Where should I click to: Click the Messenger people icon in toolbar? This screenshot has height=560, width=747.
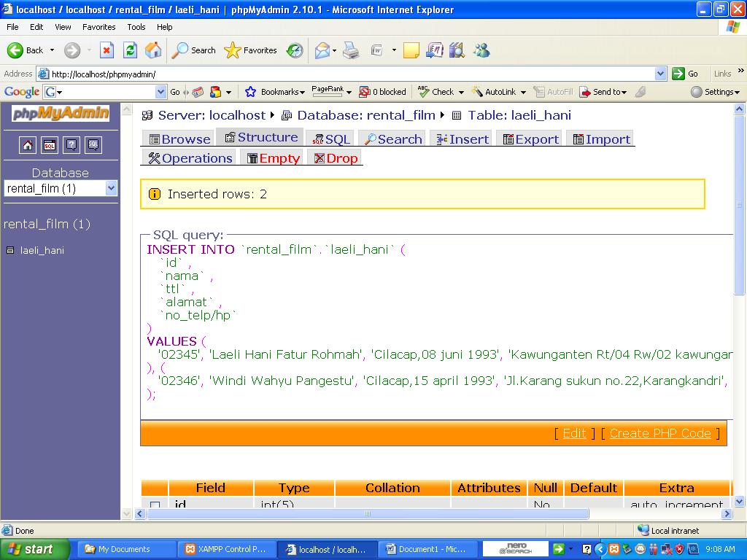(x=481, y=50)
